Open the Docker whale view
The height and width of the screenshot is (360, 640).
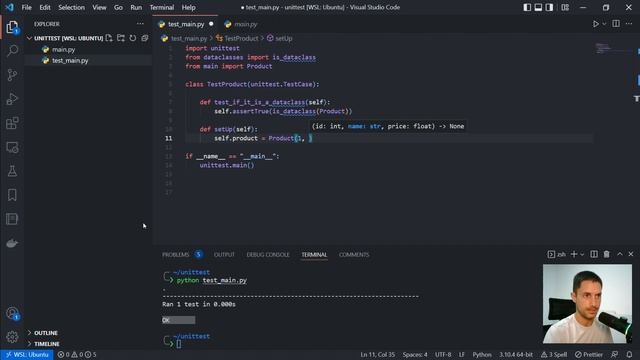point(12,243)
